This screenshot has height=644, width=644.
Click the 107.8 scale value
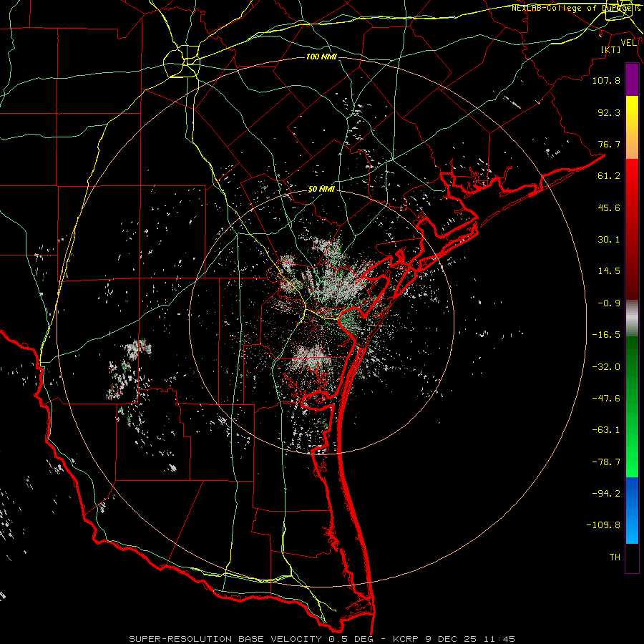[606, 80]
